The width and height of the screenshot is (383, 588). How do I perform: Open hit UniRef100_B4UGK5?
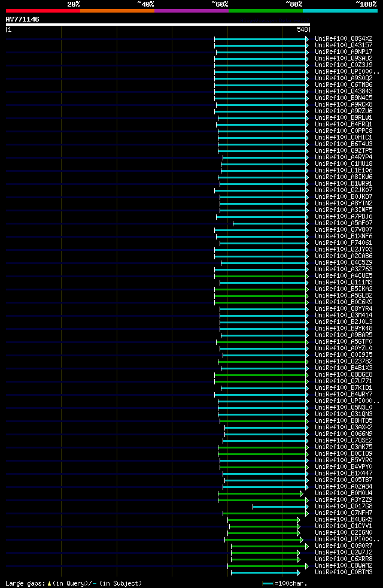pyautogui.click(x=344, y=519)
